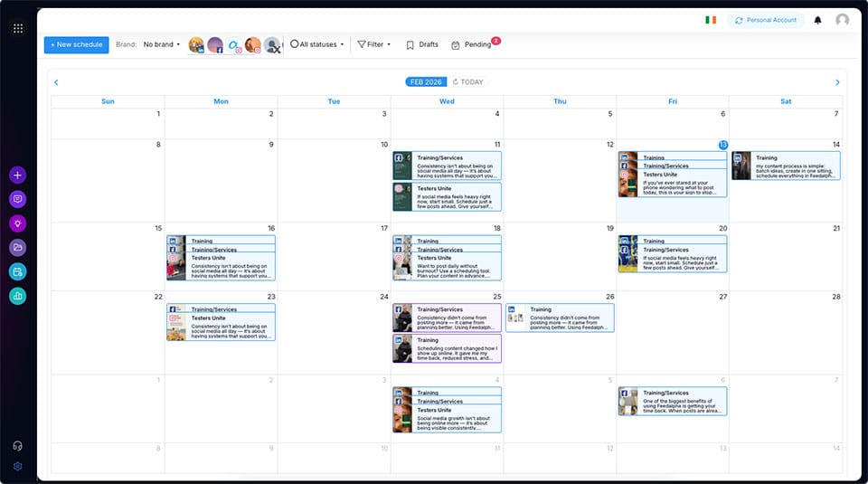Go to next month with right arrow
This screenshot has height=484, width=868.
[x=837, y=82]
